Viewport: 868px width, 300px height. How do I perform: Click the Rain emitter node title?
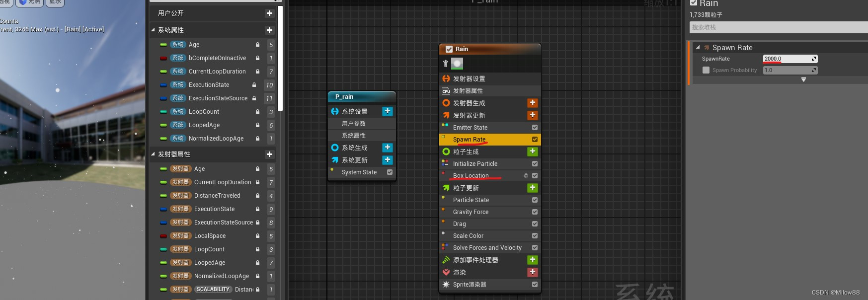(x=462, y=49)
